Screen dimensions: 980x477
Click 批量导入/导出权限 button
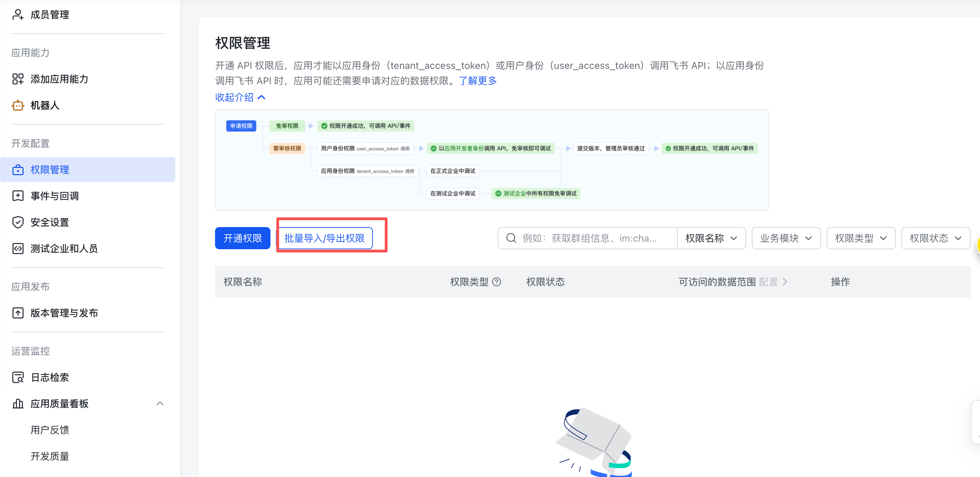tap(324, 238)
